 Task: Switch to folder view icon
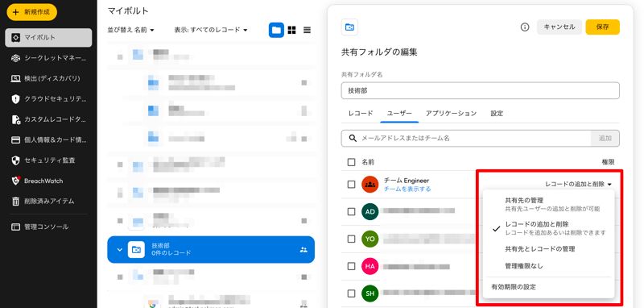(276, 30)
